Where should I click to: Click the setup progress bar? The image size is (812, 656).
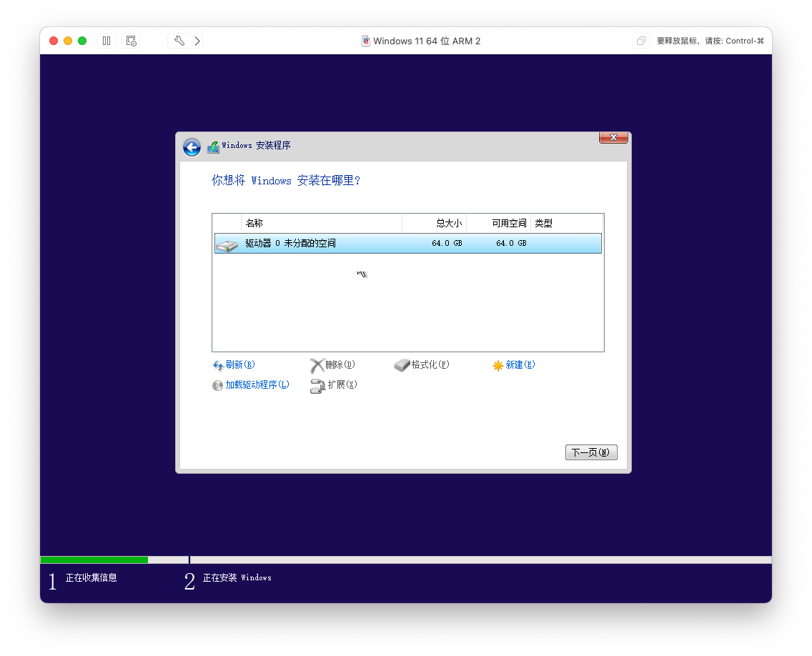pos(406,560)
